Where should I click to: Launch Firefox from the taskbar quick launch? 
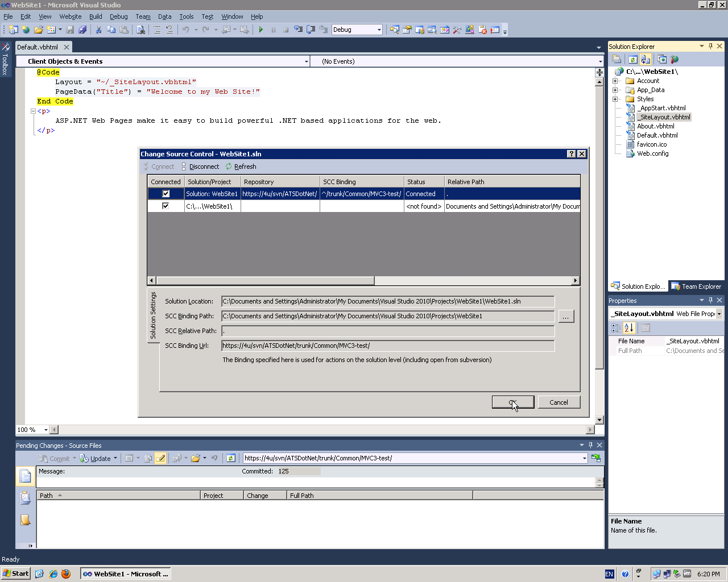pyautogui.click(x=66, y=574)
